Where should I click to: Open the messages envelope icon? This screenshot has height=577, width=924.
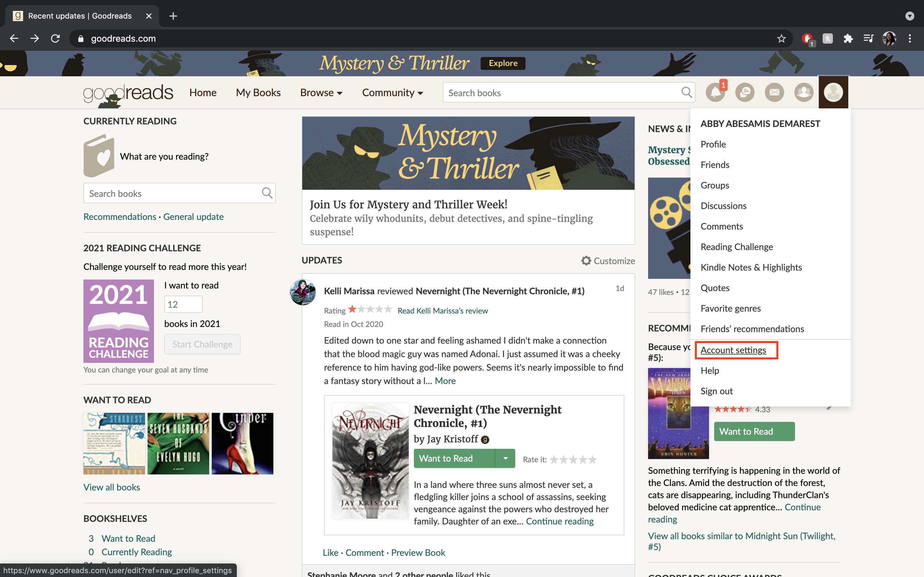click(774, 92)
